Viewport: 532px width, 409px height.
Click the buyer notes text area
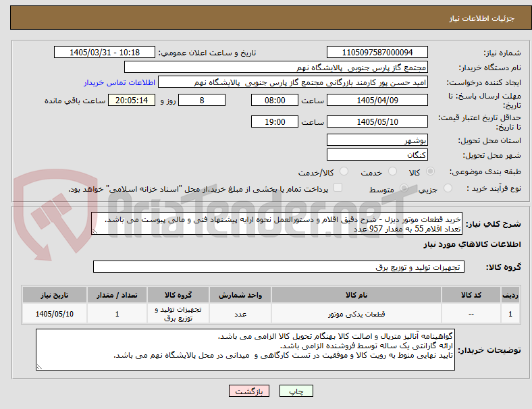pyautogui.click(x=245, y=350)
